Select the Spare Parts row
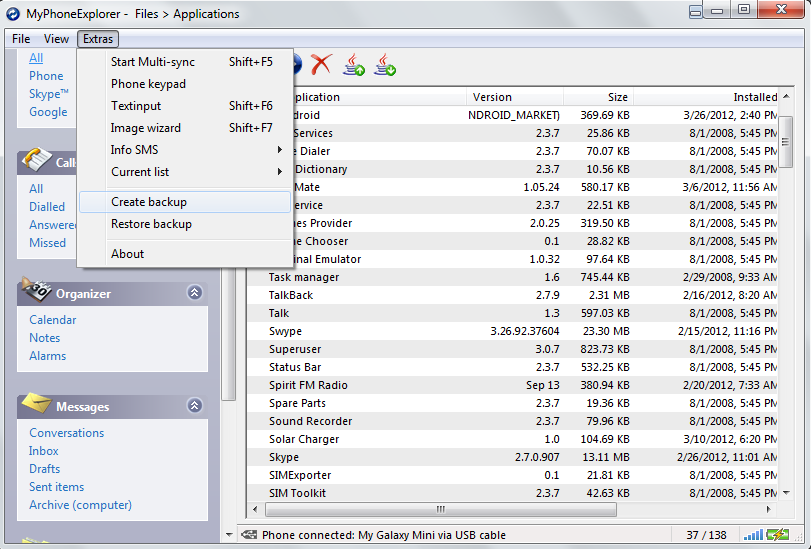The width and height of the screenshot is (811, 549). (512, 403)
